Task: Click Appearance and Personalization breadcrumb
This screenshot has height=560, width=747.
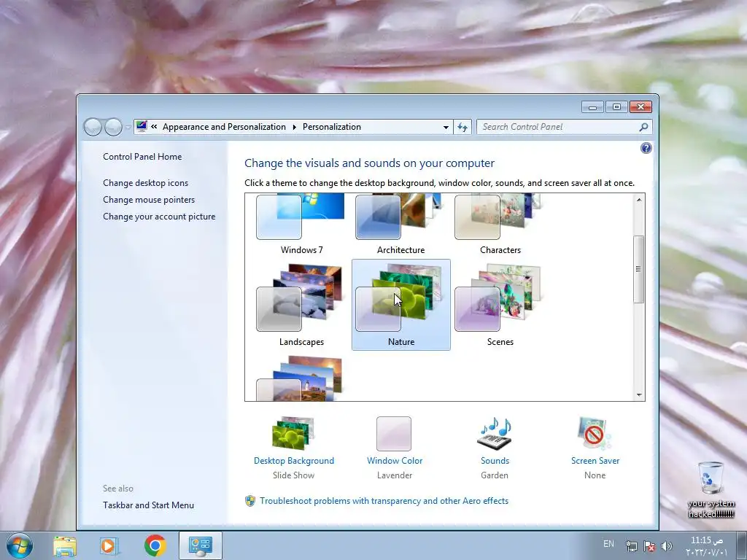Action: [224, 127]
